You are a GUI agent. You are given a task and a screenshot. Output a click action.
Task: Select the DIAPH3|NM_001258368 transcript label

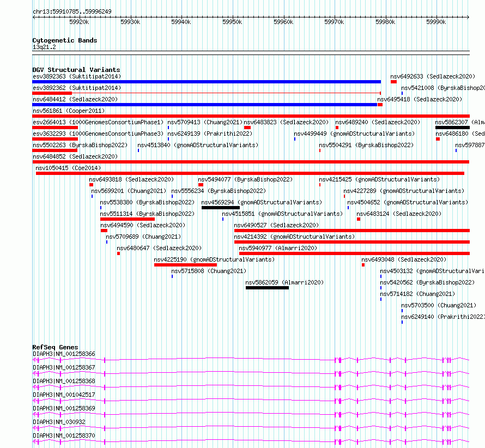click(64, 381)
